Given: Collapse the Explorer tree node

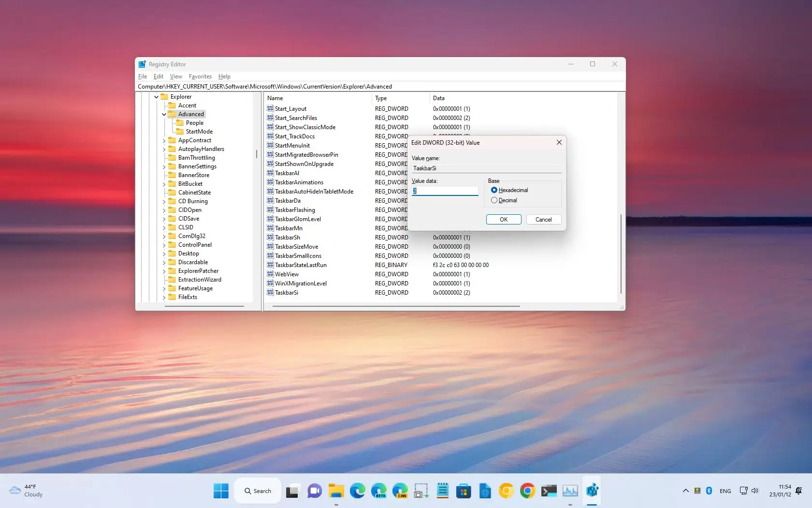Looking at the screenshot, I should coord(156,97).
